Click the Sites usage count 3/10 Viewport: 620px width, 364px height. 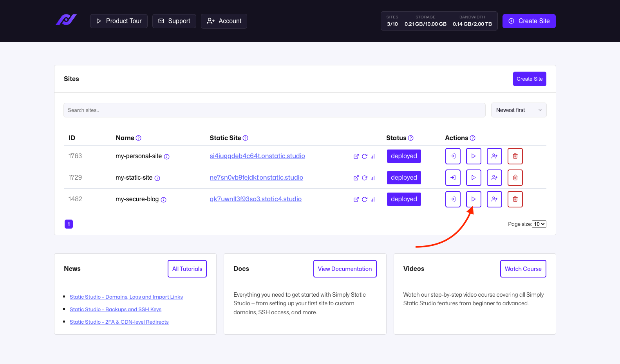(x=392, y=24)
